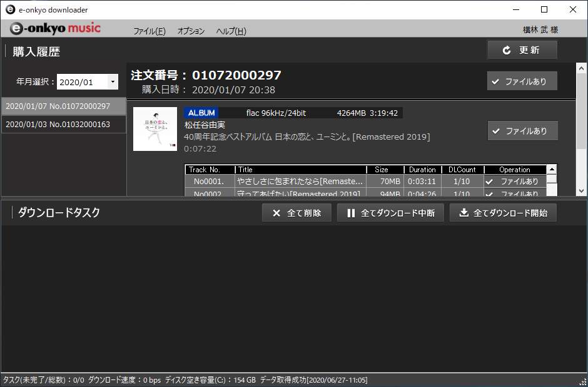Click the 0:03:11 duration cell
Image resolution: width=588 pixels, height=387 pixels.
point(422,182)
